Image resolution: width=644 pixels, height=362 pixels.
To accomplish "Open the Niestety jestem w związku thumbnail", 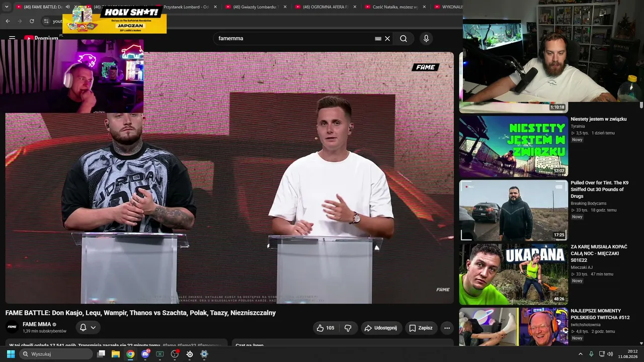I will pos(514,146).
